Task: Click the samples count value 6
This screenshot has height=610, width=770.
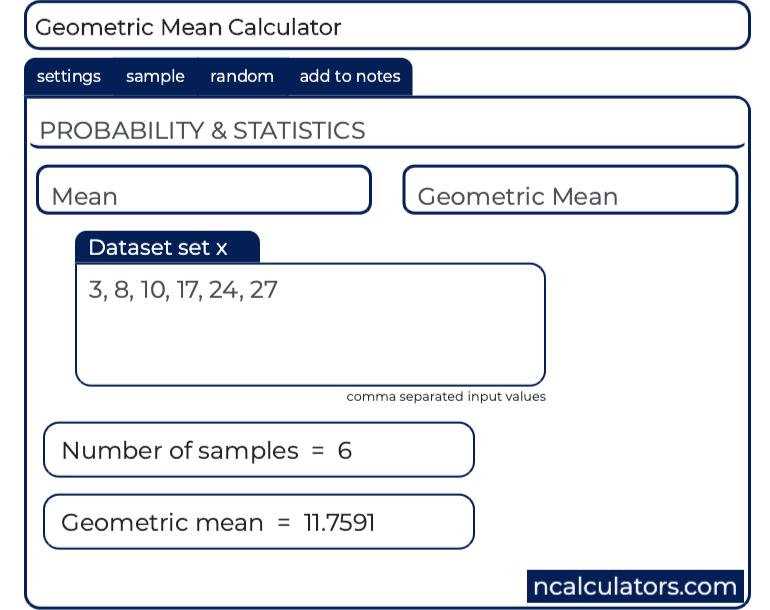Action: pos(345,450)
